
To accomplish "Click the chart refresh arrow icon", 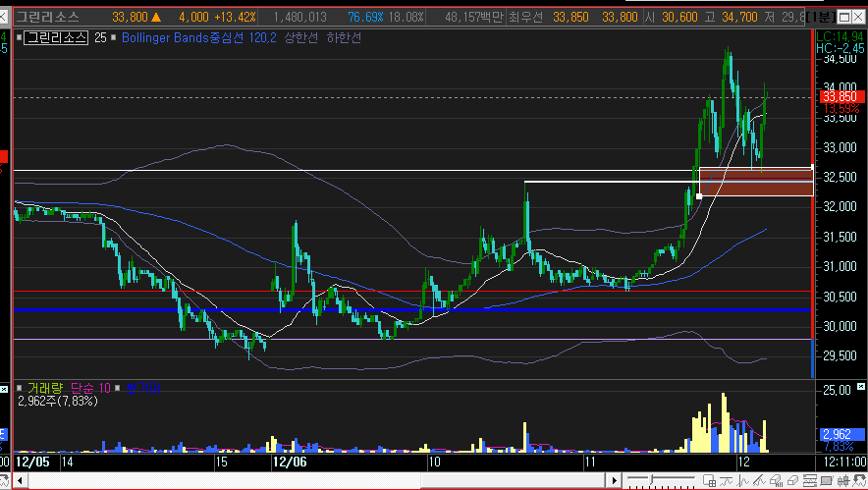I will [x=860, y=480].
